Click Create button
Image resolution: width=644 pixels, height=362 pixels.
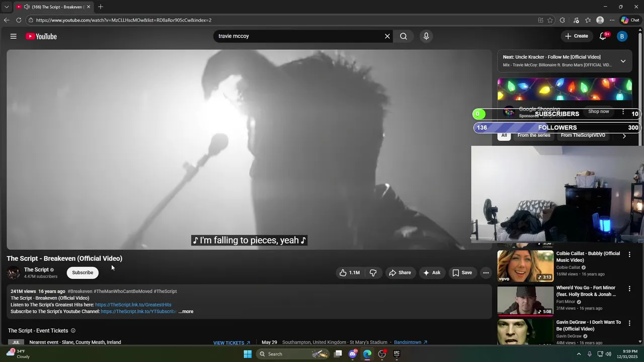577,36
